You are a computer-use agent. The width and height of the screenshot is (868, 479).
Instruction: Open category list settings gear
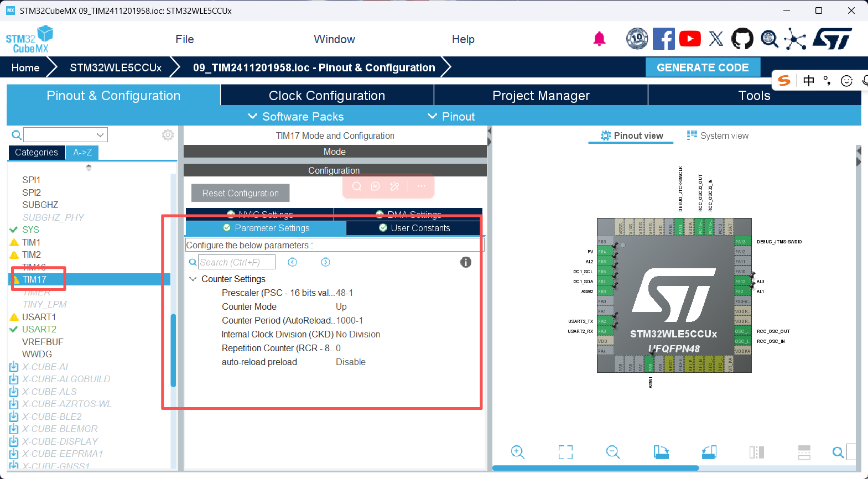[x=168, y=135]
